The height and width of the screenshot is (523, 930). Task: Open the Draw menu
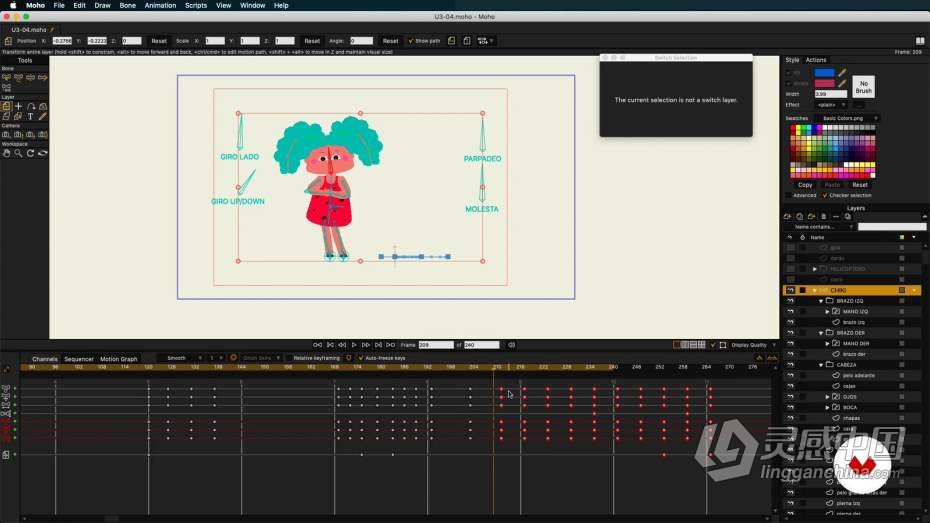[103, 5]
